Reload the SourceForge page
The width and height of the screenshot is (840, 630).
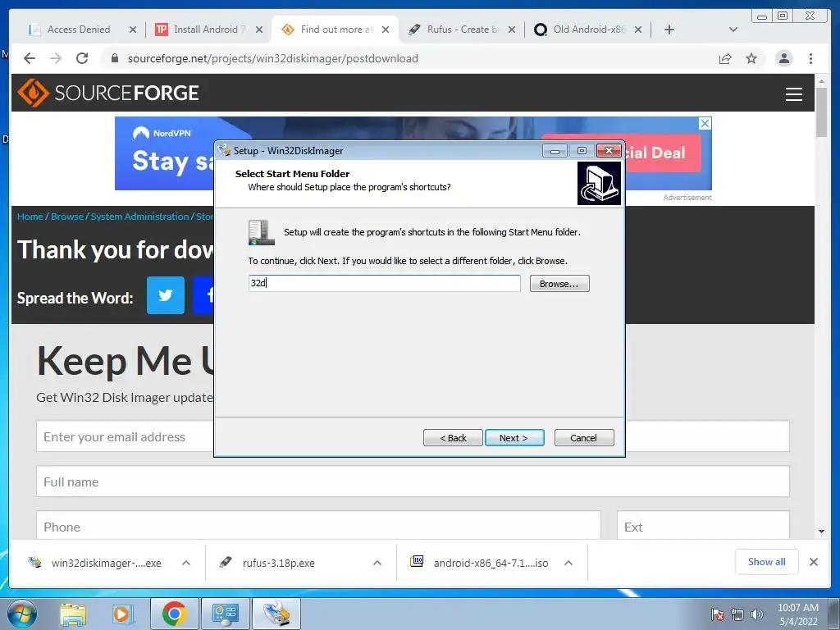pos(82,58)
